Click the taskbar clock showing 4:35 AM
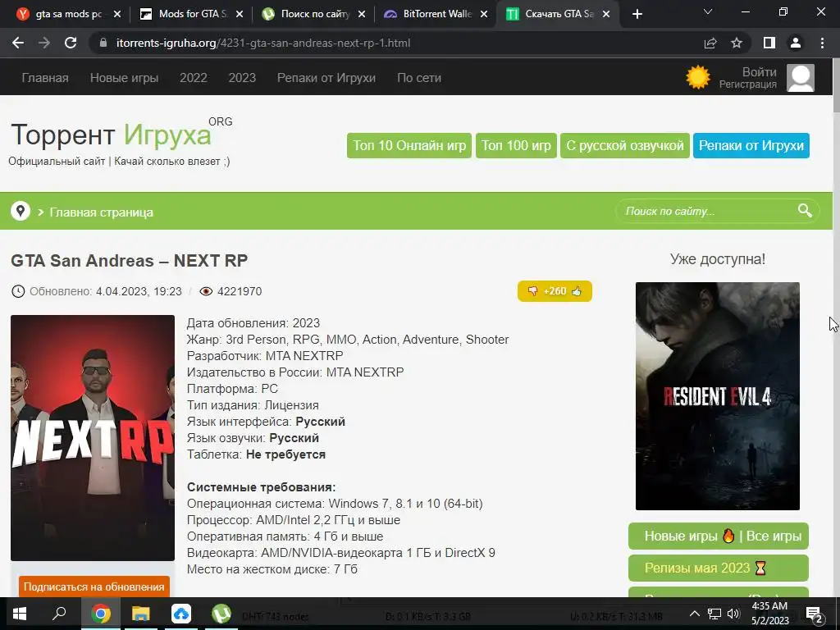840x630 pixels. [x=770, y=614]
